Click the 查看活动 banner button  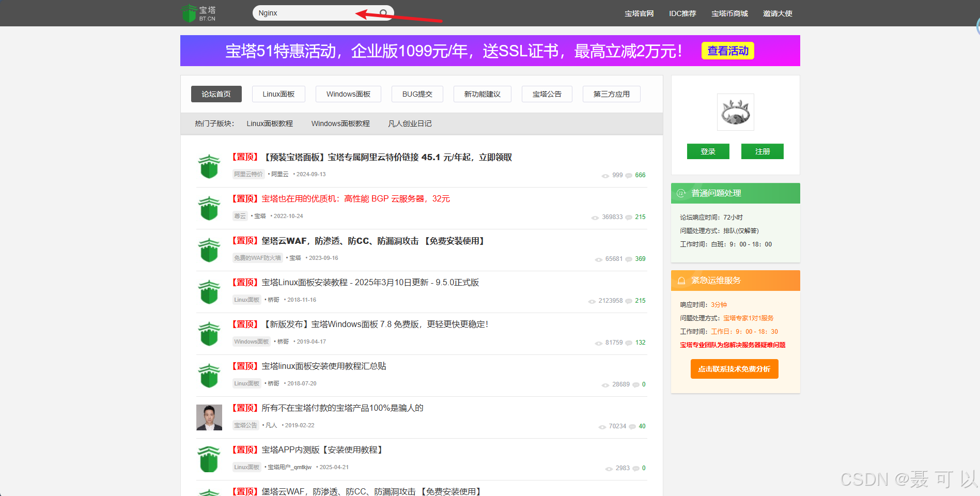[727, 51]
